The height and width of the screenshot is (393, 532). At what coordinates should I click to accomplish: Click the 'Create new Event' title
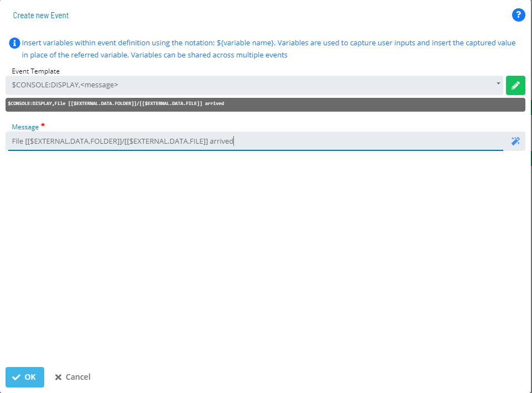41,15
